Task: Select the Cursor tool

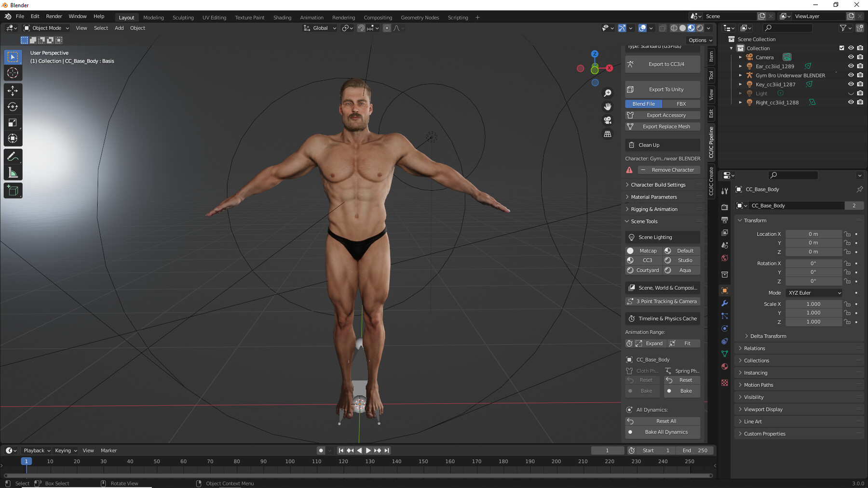Action: (x=13, y=73)
